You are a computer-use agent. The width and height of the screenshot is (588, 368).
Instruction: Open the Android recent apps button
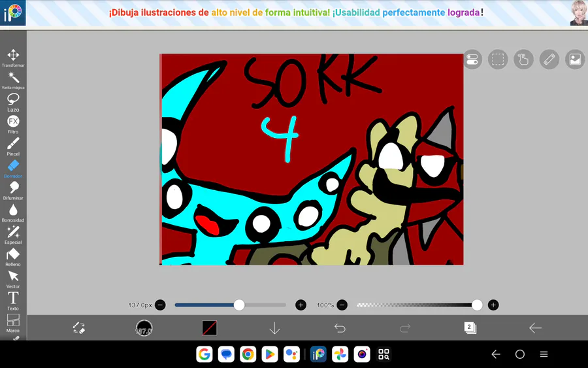pyautogui.click(x=544, y=354)
